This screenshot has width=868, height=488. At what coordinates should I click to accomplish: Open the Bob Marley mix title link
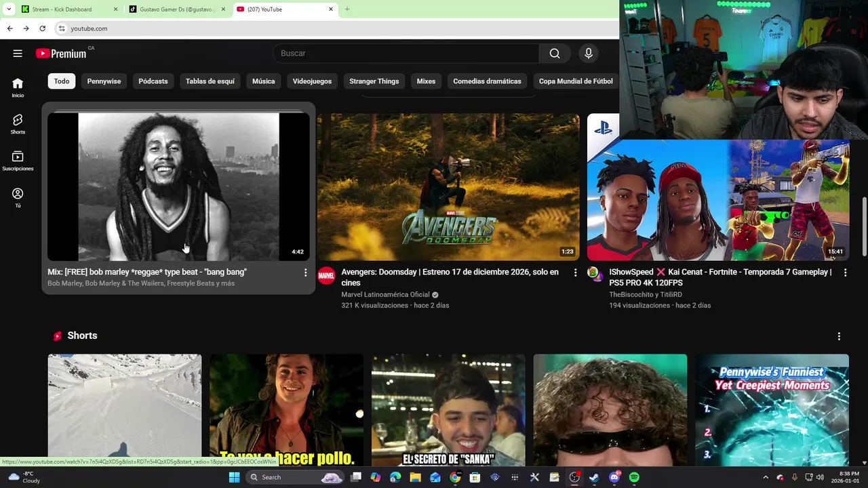point(147,272)
